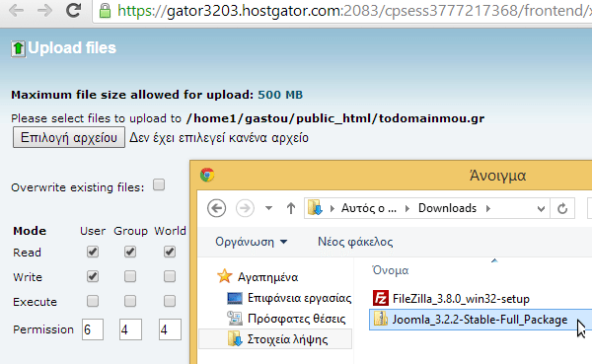
Task: Click the browser forward arrow
Action: (45, 11)
